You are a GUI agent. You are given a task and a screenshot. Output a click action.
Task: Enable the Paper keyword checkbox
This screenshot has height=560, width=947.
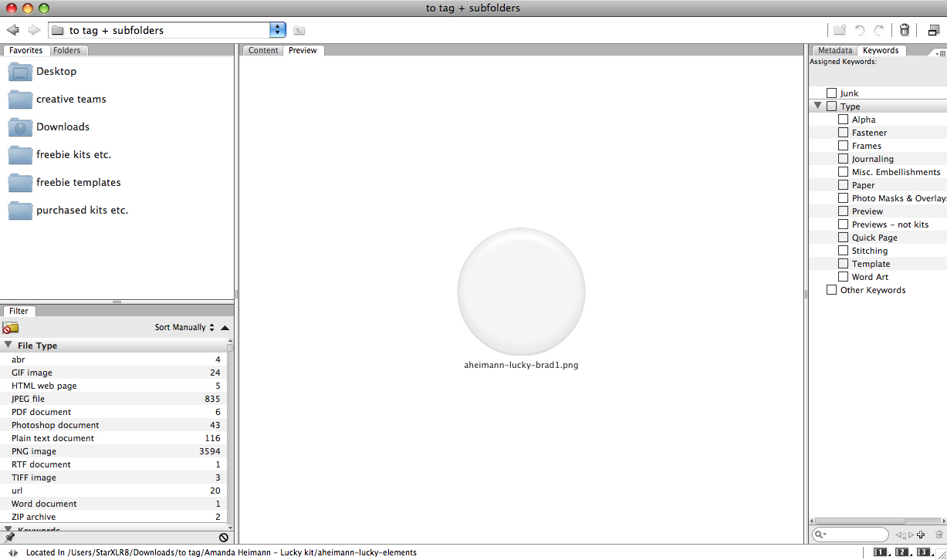click(x=843, y=185)
